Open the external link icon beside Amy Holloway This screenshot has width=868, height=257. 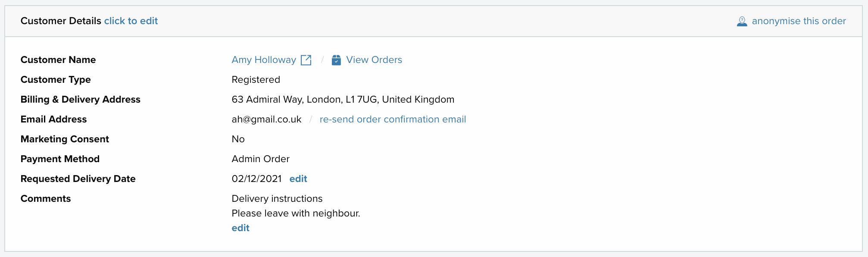coord(306,60)
